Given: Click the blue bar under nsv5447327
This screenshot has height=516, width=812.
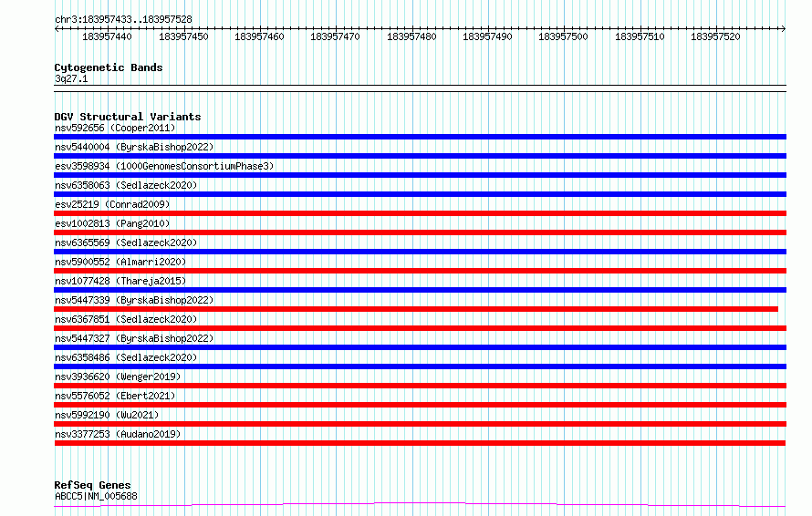Looking at the screenshot, I should coord(420,347).
